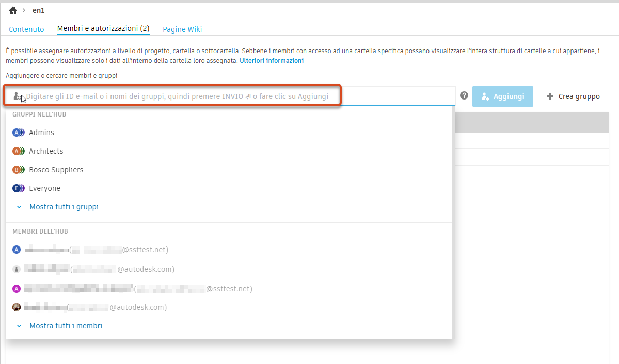Click the last hub member's profile picture
The width and height of the screenshot is (619, 364).
tap(16, 307)
